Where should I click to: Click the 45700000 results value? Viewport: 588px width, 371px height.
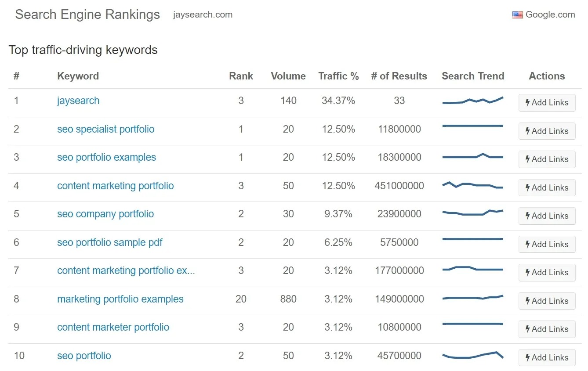point(399,356)
